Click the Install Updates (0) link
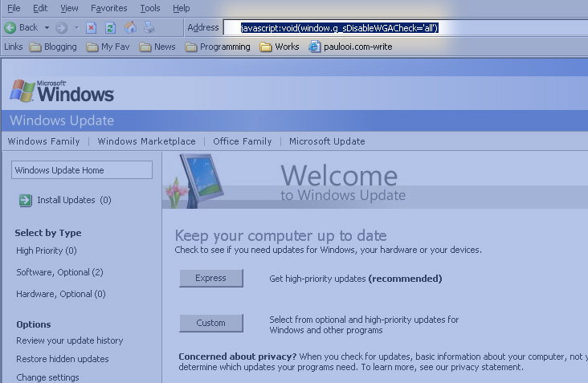The width and height of the screenshot is (588, 383). click(74, 200)
